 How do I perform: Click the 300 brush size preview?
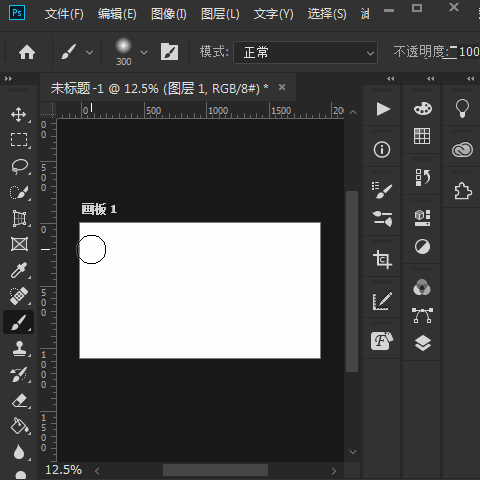pyautogui.click(x=123, y=52)
